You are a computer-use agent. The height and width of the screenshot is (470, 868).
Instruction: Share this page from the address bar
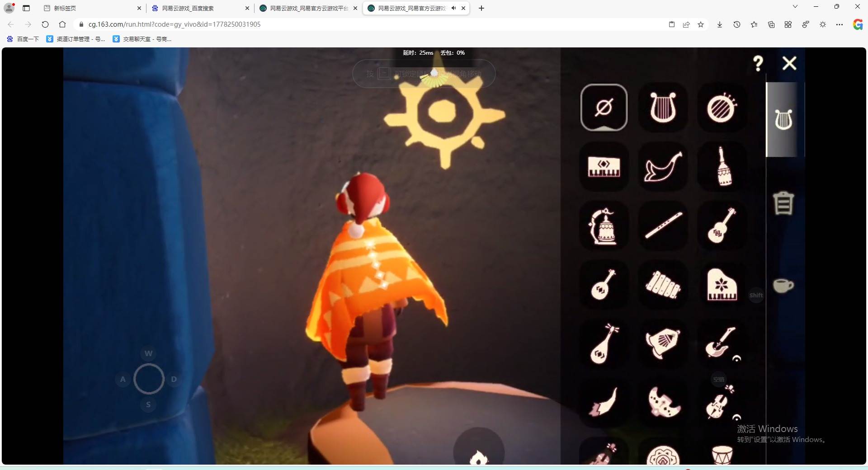pyautogui.click(x=686, y=24)
